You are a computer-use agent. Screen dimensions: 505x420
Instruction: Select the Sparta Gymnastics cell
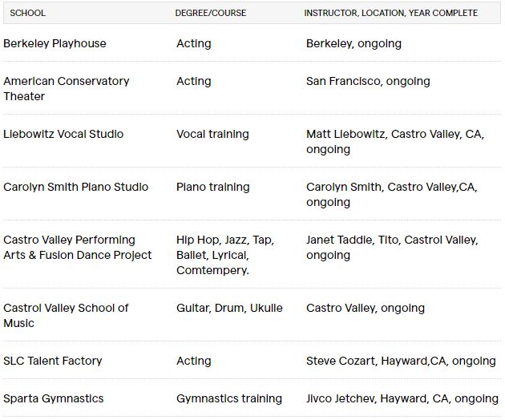click(54, 398)
